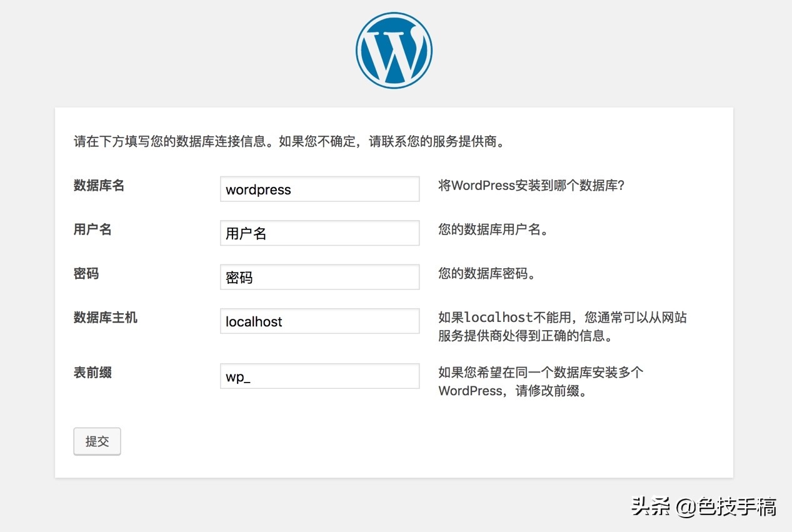Focus the 用户名 username input field
792x532 pixels.
point(319,233)
